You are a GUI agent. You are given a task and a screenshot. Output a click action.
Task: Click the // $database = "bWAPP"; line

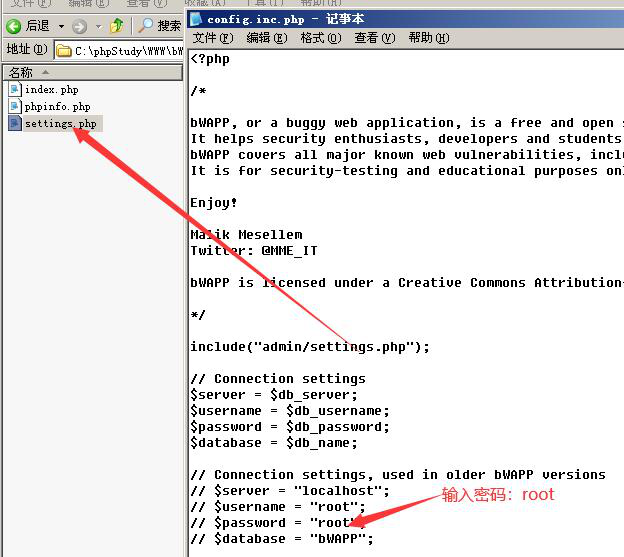pos(282,539)
